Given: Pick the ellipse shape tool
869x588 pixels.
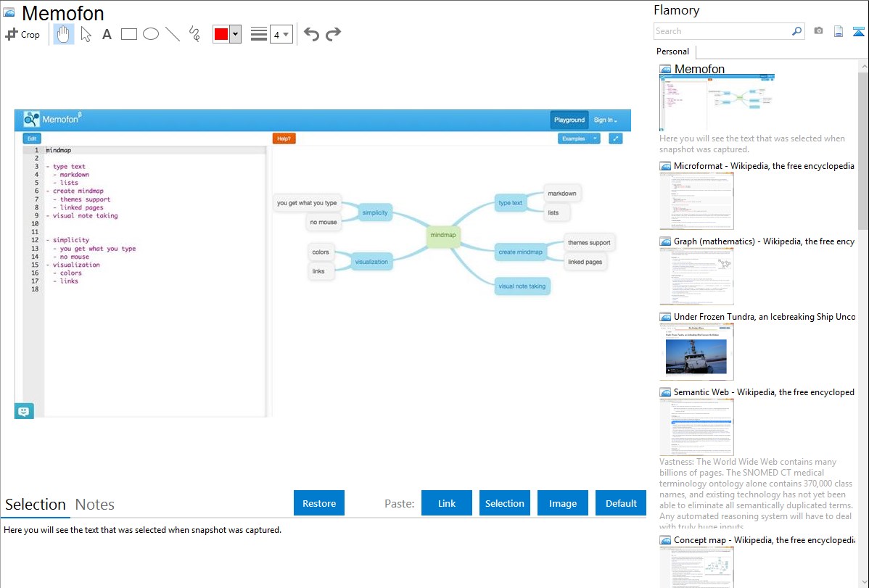Looking at the screenshot, I should click(151, 34).
